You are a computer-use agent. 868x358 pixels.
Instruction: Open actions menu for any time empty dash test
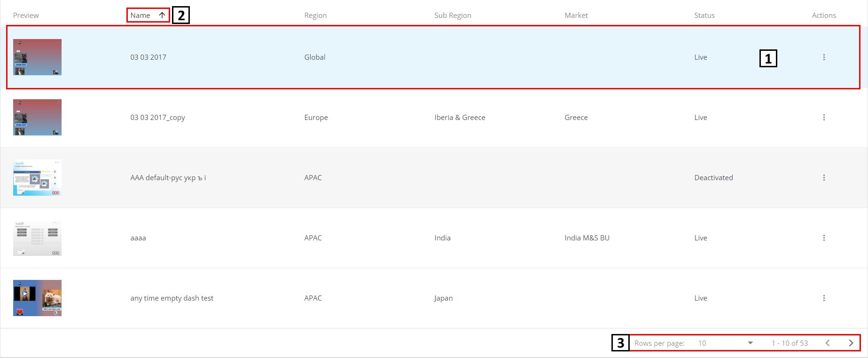[x=824, y=298]
